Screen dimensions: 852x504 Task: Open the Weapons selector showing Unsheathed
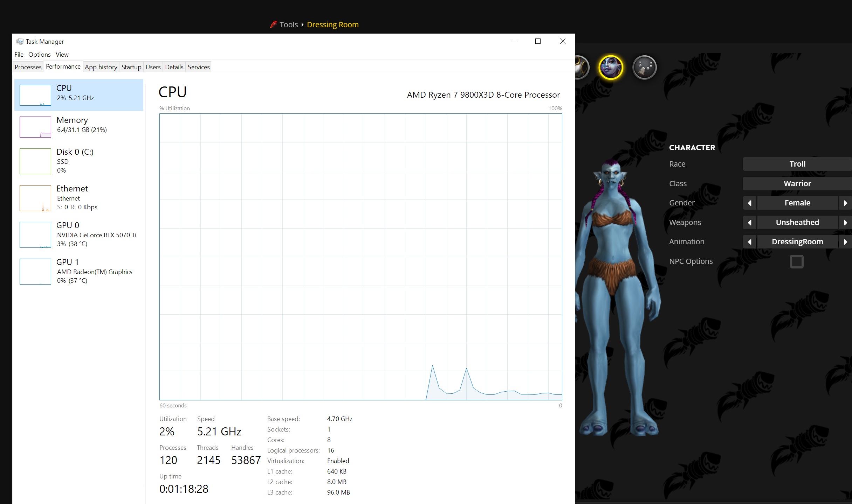pyautogui.click(x=797, y=222)
